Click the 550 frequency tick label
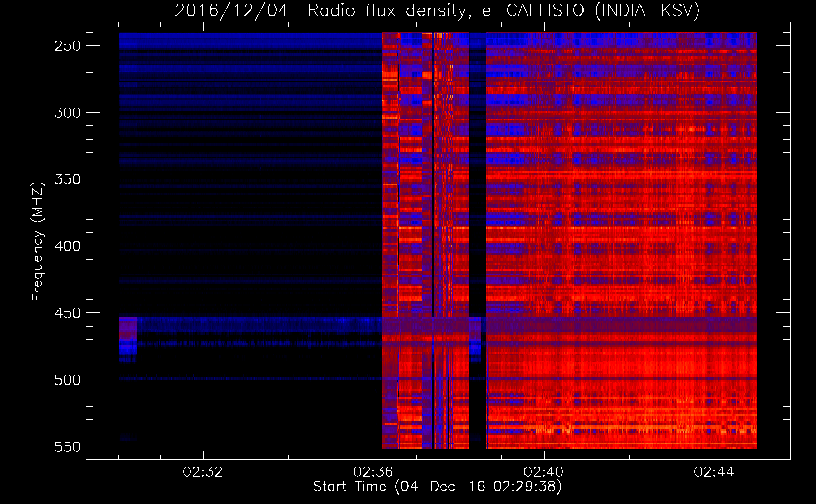Viewport: 816px width, 504px height. click(x=68, y=447)
